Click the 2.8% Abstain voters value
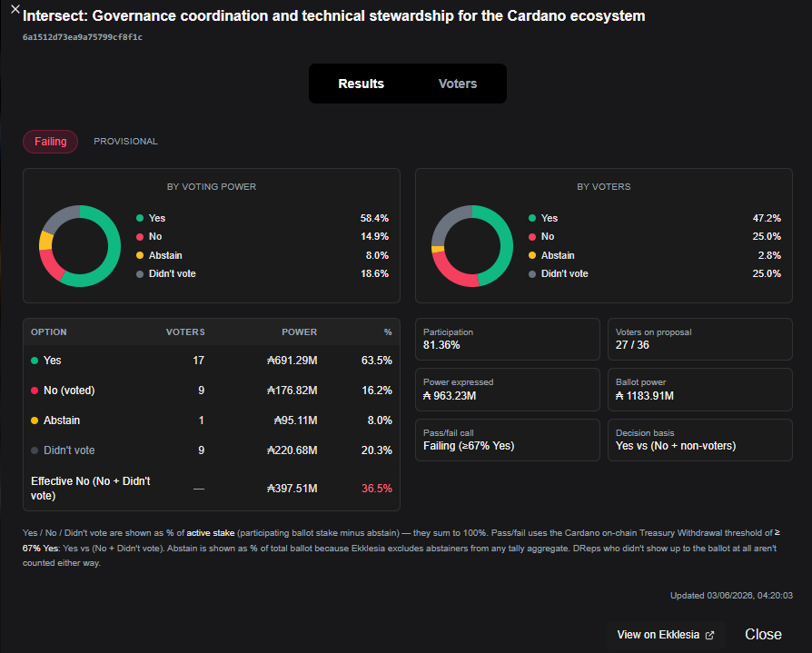 tap(769, 255)
